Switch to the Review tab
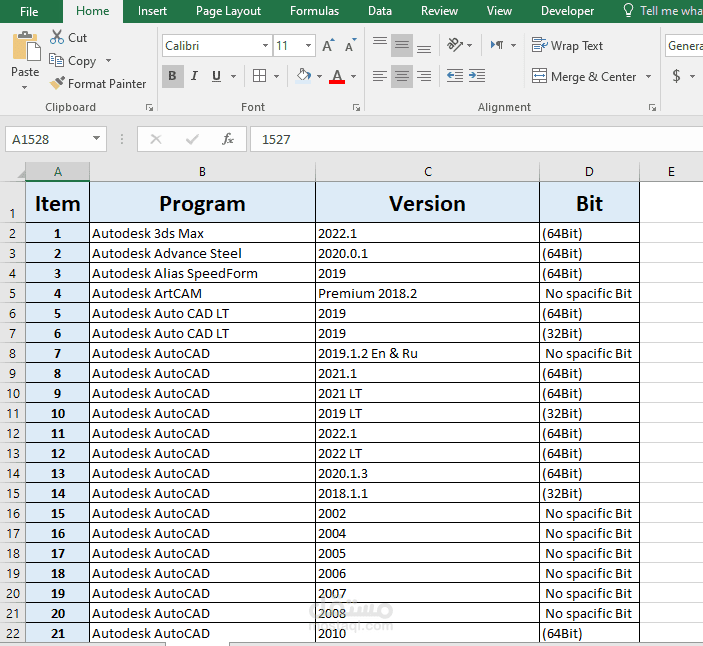 point(439,11)
